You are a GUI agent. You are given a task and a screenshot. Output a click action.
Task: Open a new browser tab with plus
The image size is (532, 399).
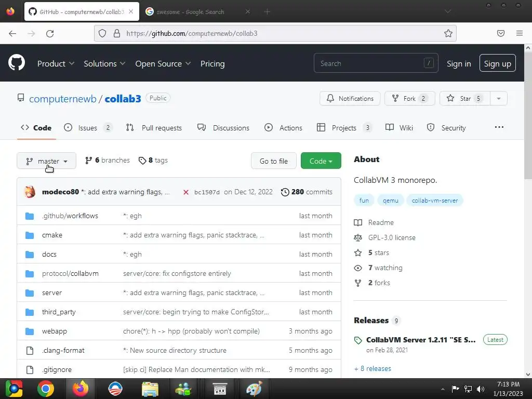pyautogui.click(x=267, y=11)
